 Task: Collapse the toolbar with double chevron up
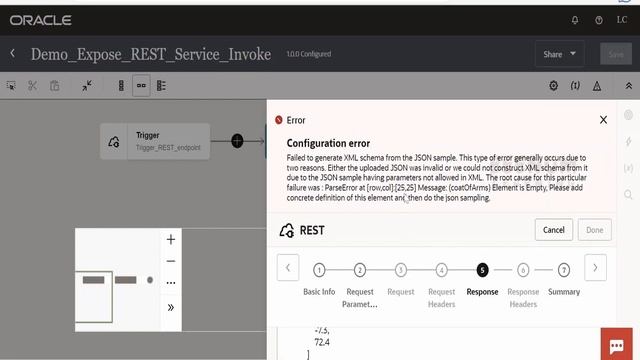[629, 86]
